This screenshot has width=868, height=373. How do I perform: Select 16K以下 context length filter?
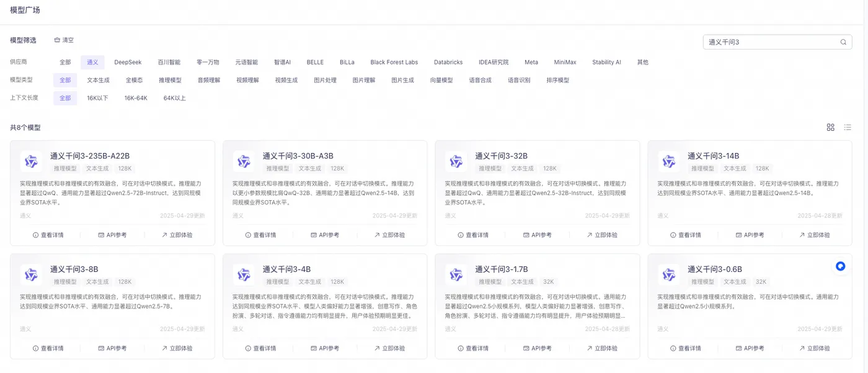[97, 98]
